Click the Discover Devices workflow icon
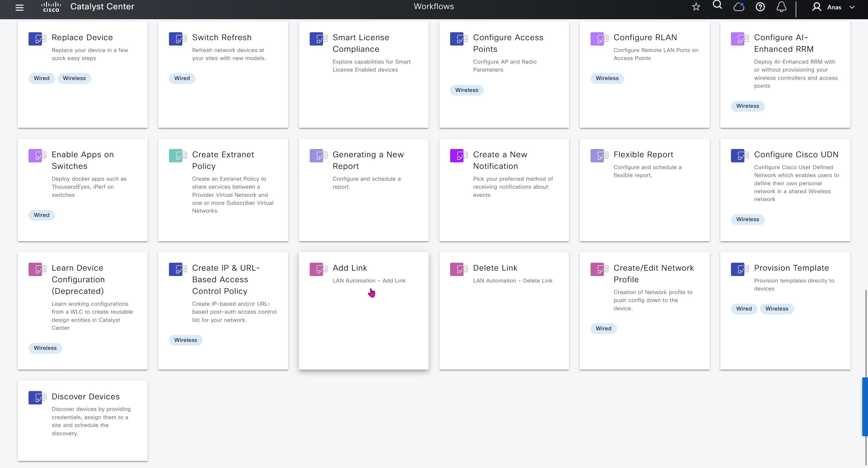 (37, 398)
